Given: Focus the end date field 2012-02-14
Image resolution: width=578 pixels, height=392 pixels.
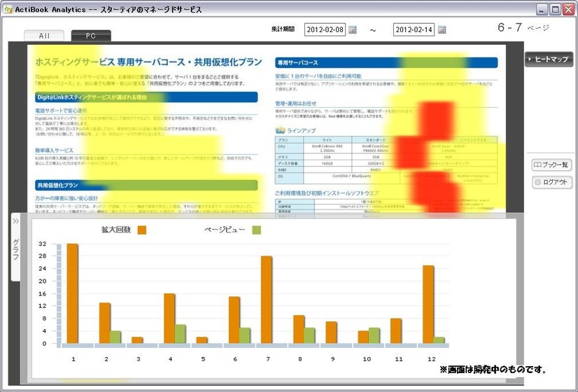Looking at the screenshot, I should [414, 29].
